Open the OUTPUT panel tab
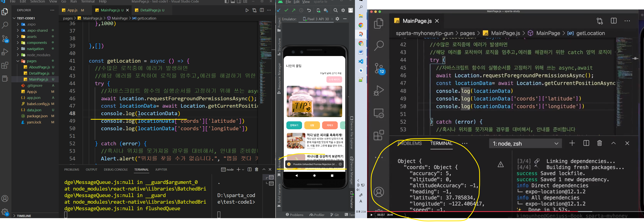 pyautogui.click(x=92, y=169)
